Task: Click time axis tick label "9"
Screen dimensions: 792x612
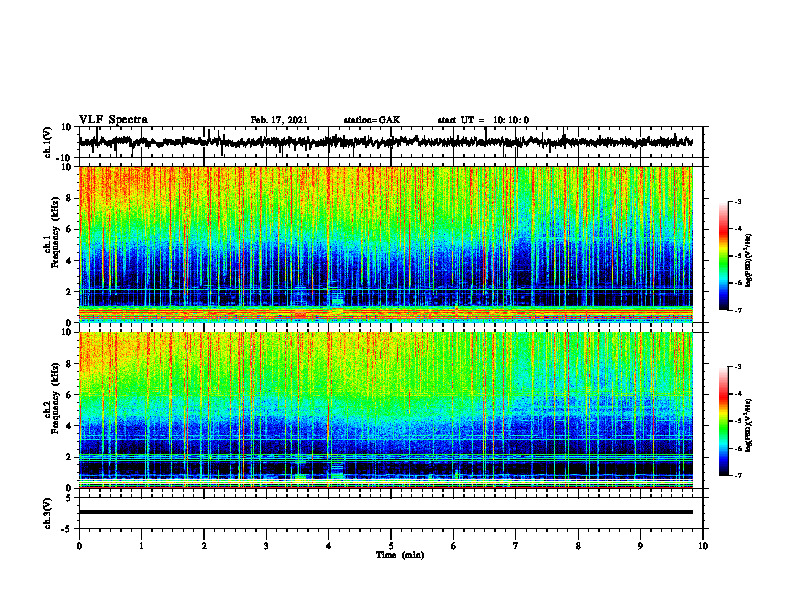Action: coord(640,546)
